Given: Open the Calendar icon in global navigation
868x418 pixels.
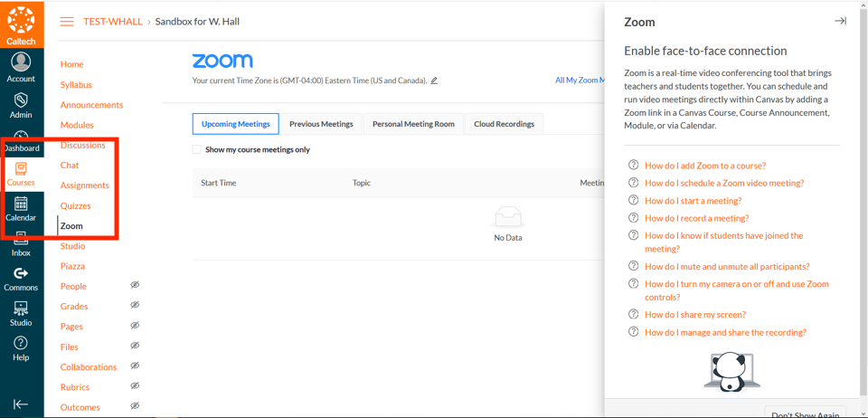Looking at the screenshot, I should coord(21,205).
